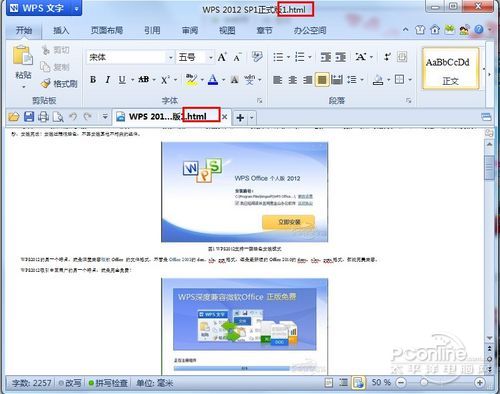The width and height of the screenshot is (500, 394).
Task: Click the phonetic guide 变 icon
Action: coord(250,80)
